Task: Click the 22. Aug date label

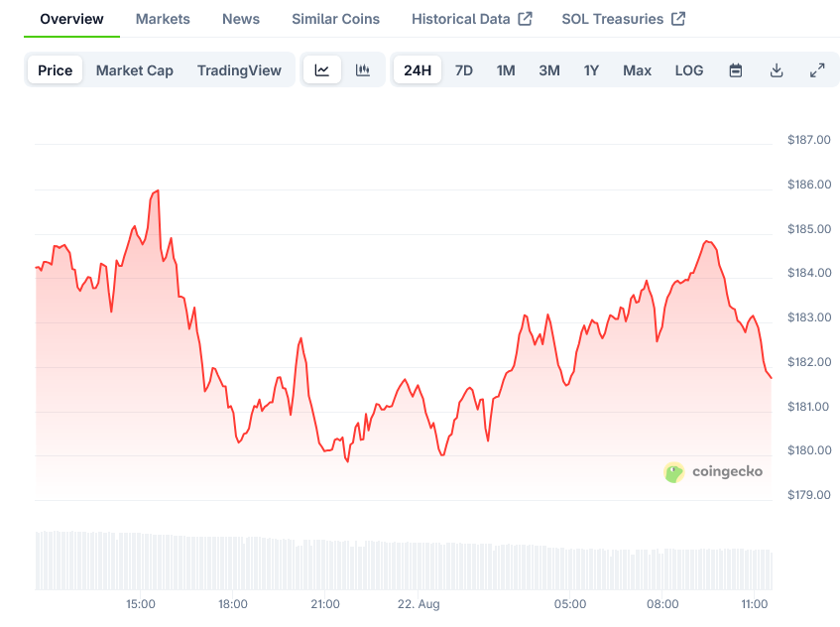Action: point(419,604)
